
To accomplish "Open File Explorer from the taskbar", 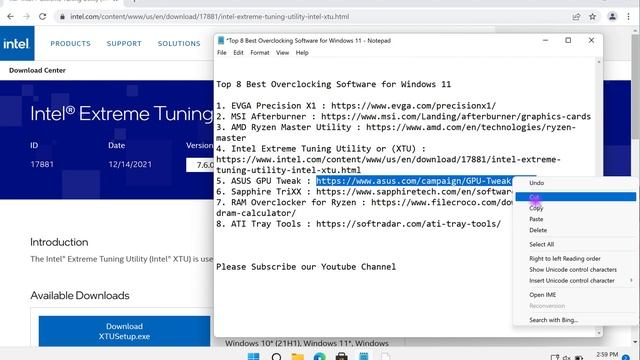I will [x=298, y=357].
